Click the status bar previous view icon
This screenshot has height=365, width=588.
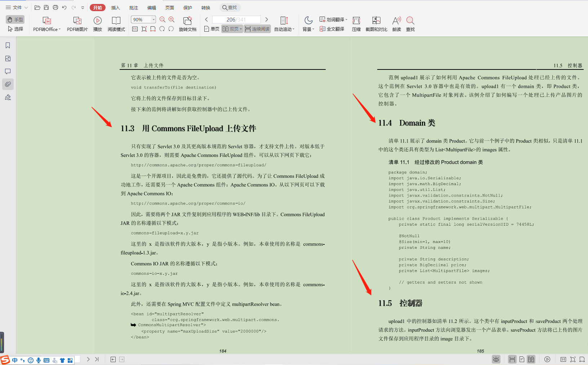113,359
